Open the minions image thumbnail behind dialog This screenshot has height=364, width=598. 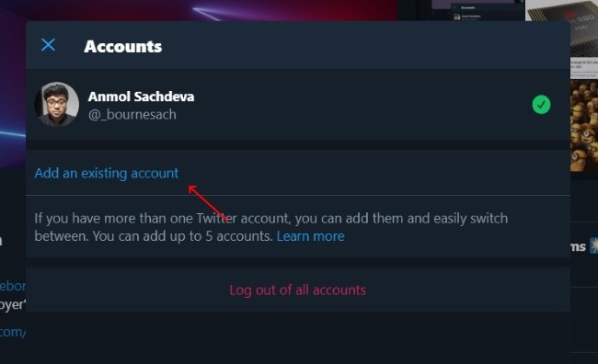pyautogui.click(x=584, y=126)
